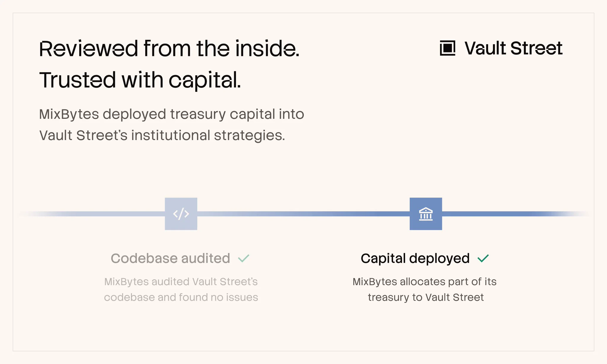607x364 pixels.
Task: Click text 'MixBytes allocates part of its'
Action: pos(424,282)
